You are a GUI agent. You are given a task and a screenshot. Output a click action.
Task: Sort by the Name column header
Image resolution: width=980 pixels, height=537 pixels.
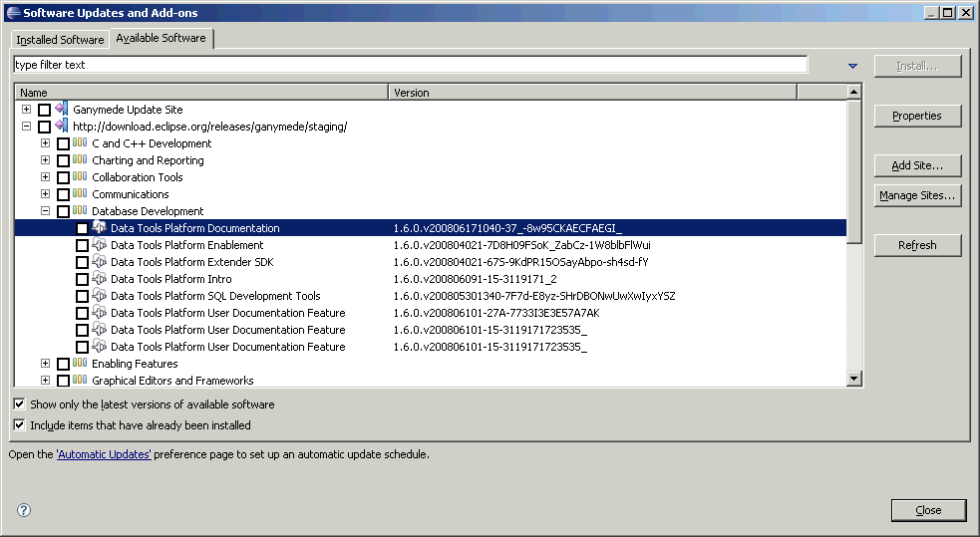click(x=201, y=93)
